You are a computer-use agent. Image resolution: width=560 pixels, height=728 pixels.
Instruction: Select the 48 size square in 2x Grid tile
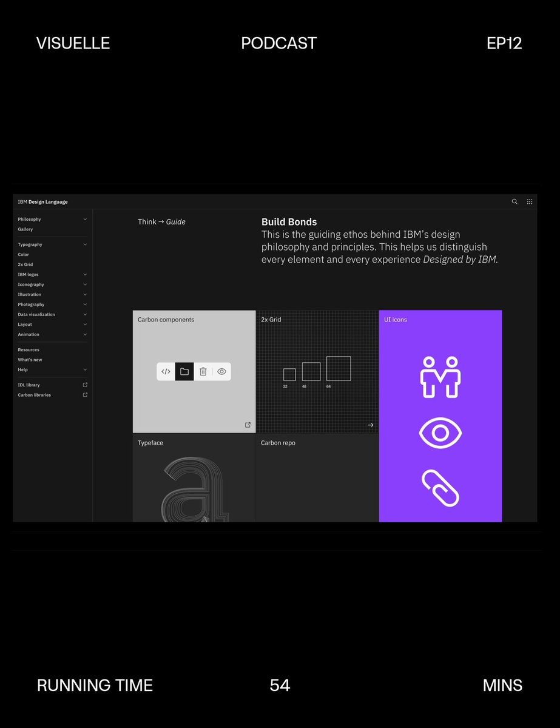pos(311,371)
